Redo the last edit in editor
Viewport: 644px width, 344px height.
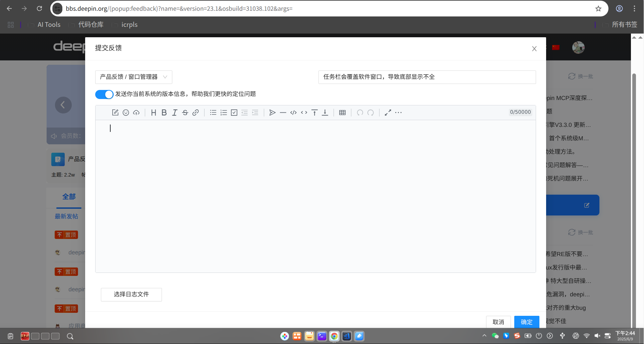pos(370,113)
